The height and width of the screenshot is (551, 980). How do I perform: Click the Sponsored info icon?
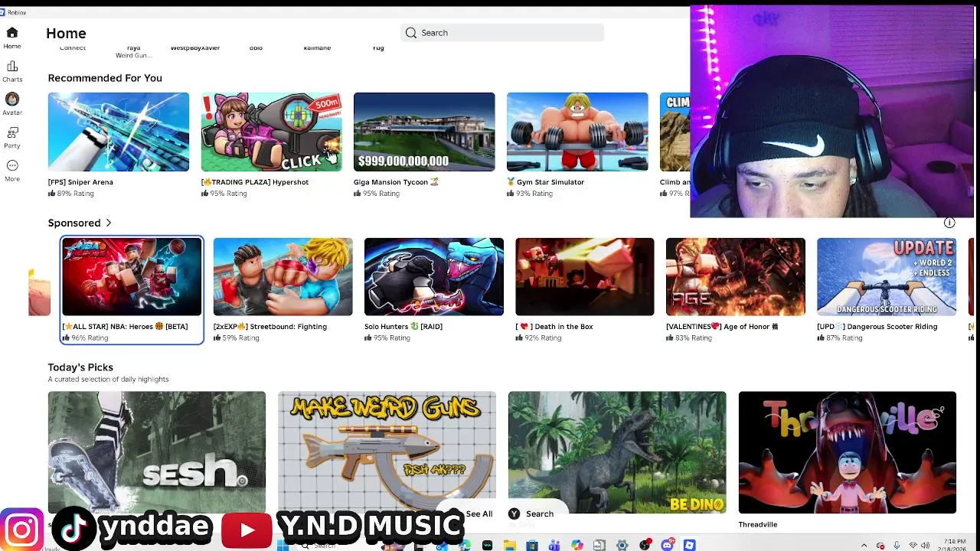tap(949, 223)
